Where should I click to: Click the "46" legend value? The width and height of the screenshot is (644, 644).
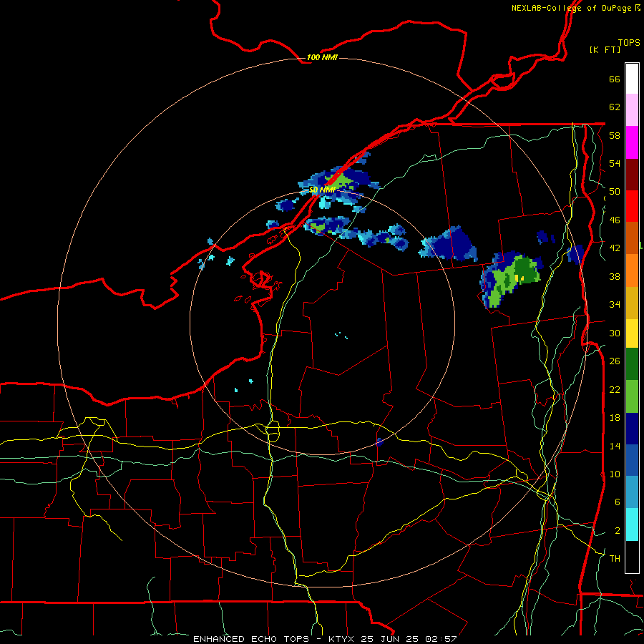615,220
